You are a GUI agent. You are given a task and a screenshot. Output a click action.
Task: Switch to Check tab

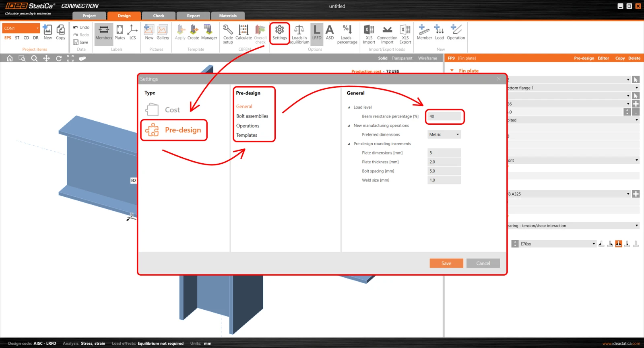pyautogui.click(x=159, y=16)
